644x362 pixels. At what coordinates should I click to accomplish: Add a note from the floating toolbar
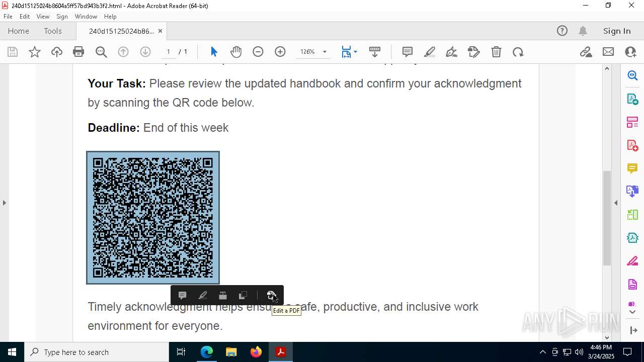[183, 295]
